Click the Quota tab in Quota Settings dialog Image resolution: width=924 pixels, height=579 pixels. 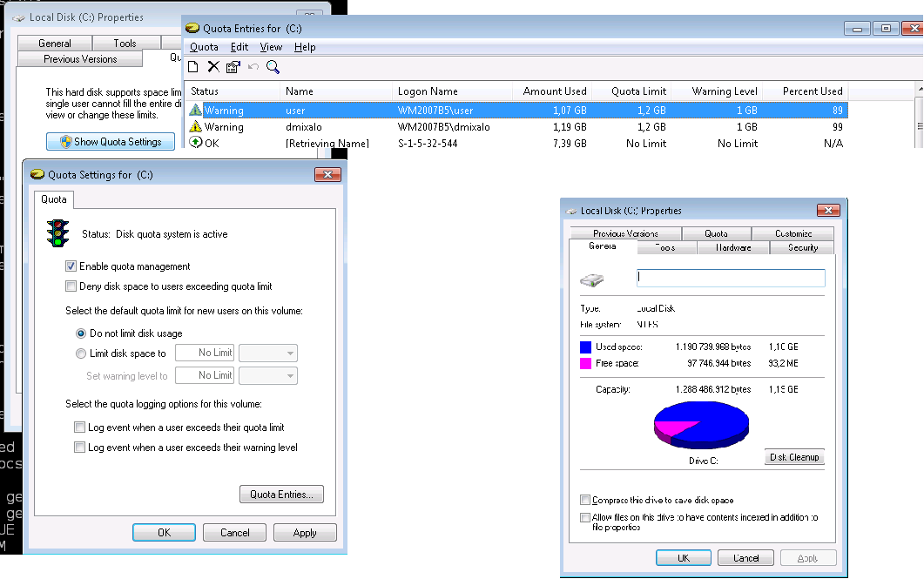coord(54,199)
